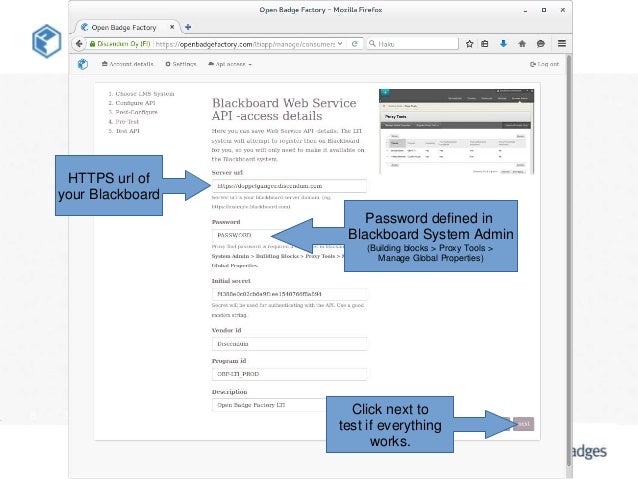638x479 pixels.
Task: Open Settings menu item
Action: 181,64
